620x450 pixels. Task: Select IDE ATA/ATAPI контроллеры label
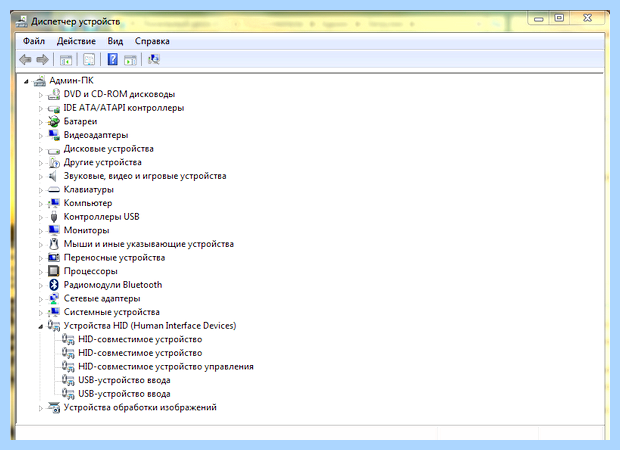124,108
